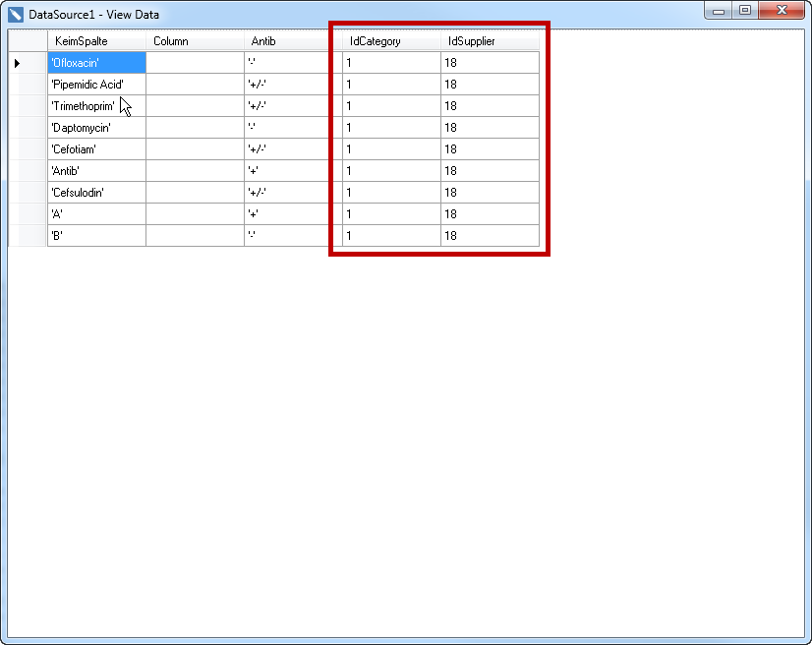Click IdCategory value in Ofloxacin row
This screenshot has width=812, height=645.
[392, 63]
